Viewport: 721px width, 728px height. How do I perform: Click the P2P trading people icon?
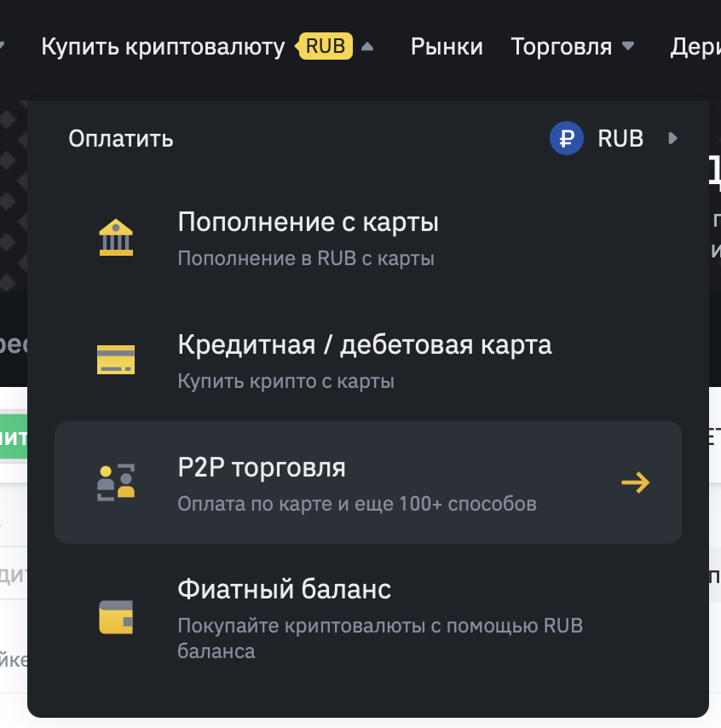(116, 482)
